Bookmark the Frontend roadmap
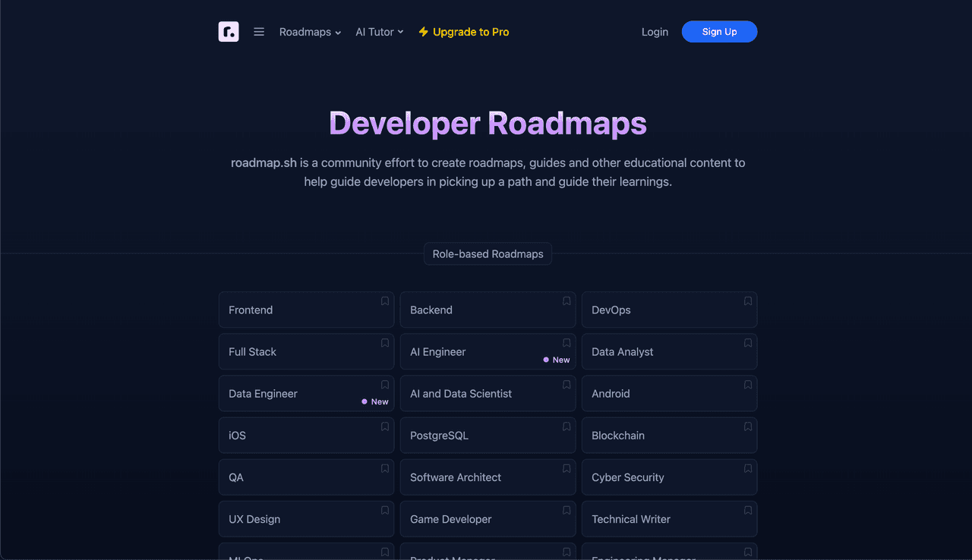The width and height of the screenshot is (972, 560). [x=385, y=301]
